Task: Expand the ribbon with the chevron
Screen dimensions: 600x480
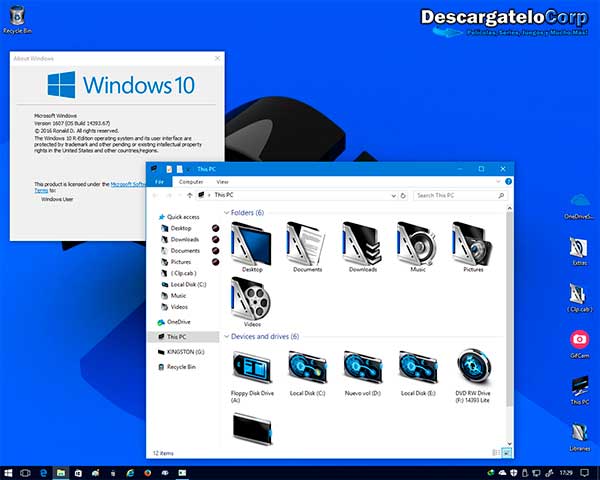Action: click(498, 181)
